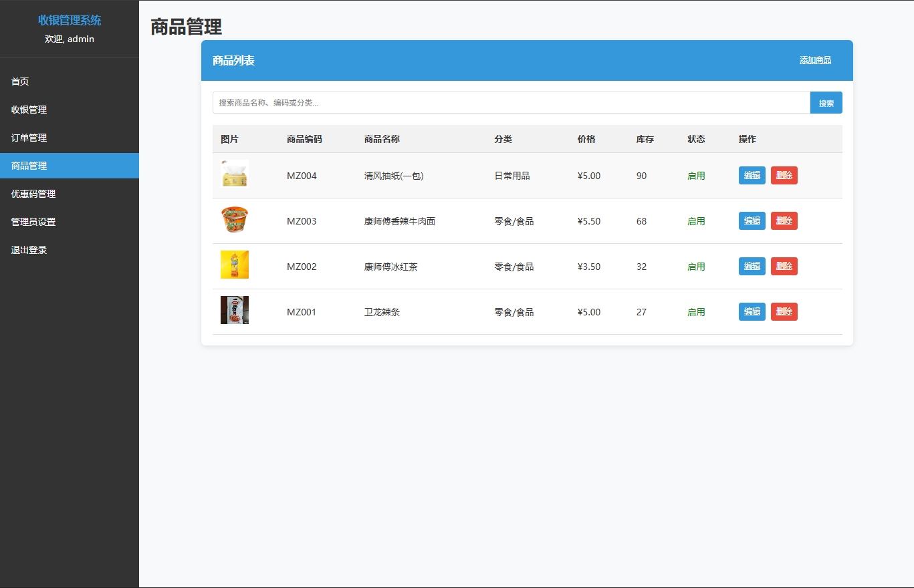The height and width of the screenshot is (588, 914).
Task: Delete the 清风抽纸(一包) product
Action: [784, 176]
